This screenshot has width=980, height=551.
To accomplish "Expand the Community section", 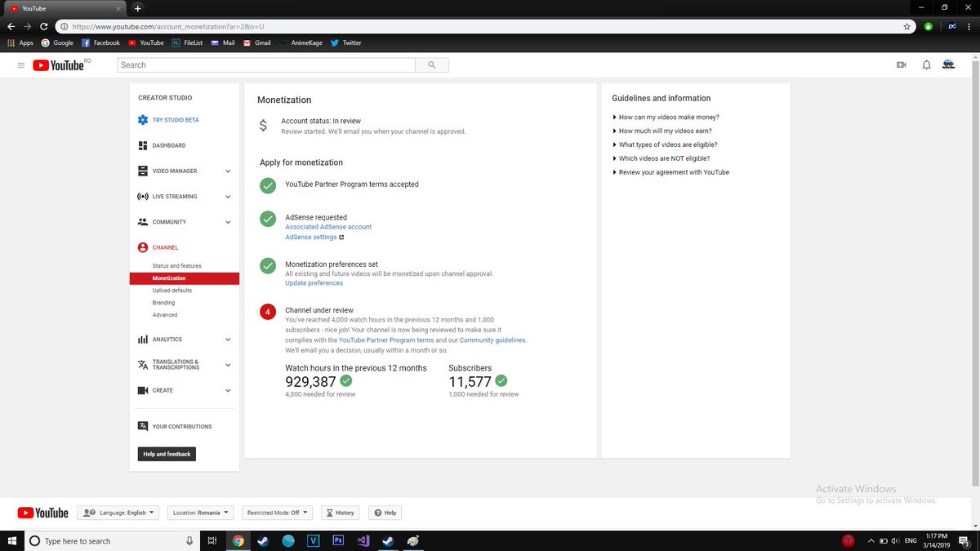I will click(228, 222).
